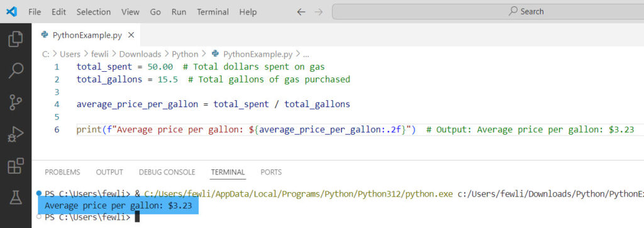
Task: Click the value 50.00 on line 1
Action: (x=160, y=67)
